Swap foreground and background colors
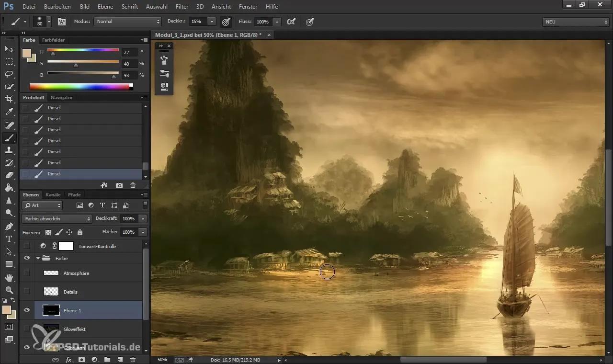The height and width of the screenshot is (364, 613). 13,300
